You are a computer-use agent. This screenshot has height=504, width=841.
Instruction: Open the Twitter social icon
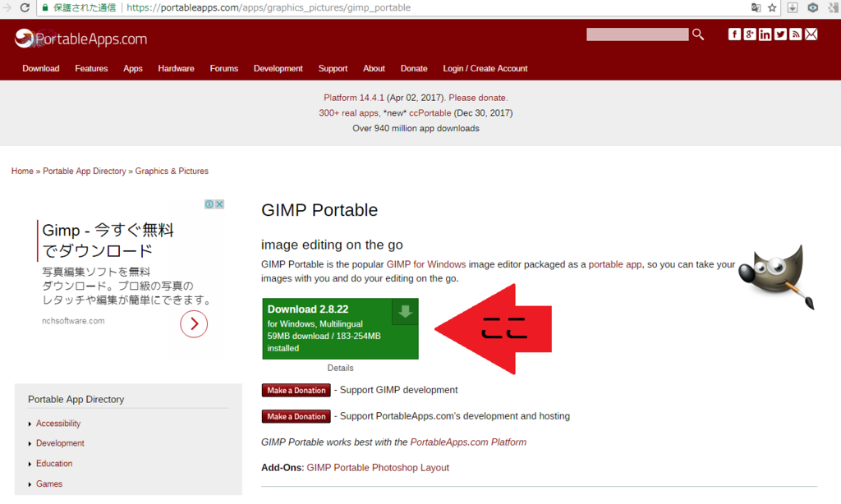[x=780, y=34]
